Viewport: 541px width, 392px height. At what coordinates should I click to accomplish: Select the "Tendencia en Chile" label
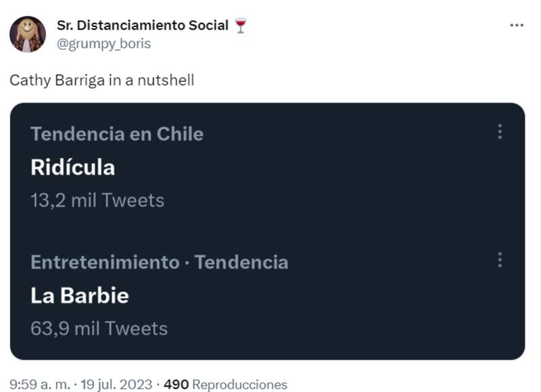point(116,134)
